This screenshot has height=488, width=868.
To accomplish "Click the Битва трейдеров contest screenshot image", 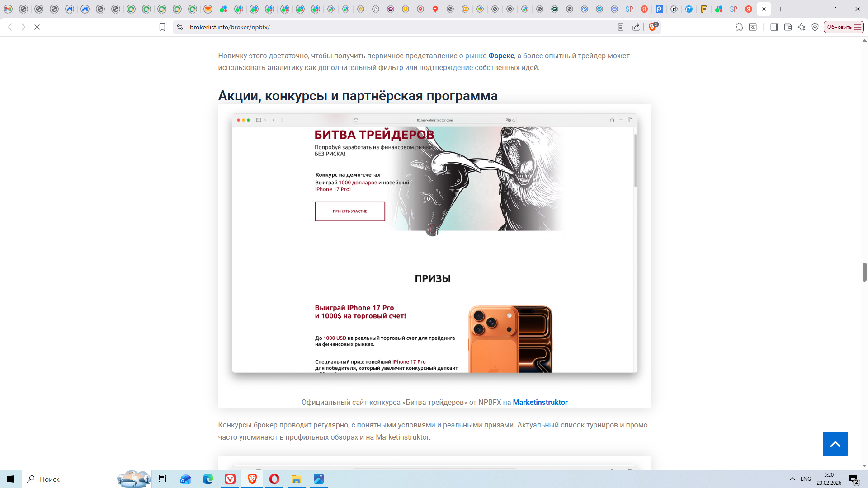I will pos(434,244).
